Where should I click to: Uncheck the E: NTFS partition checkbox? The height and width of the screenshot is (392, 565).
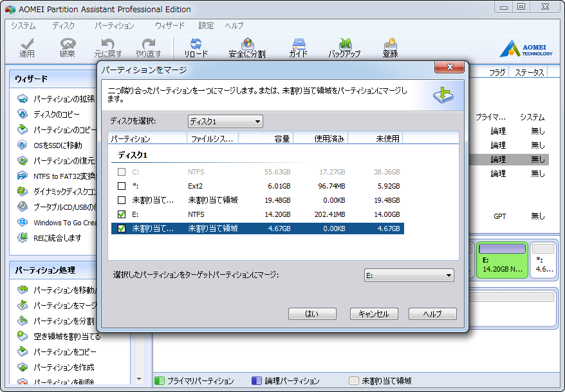(x=122, y=214)
